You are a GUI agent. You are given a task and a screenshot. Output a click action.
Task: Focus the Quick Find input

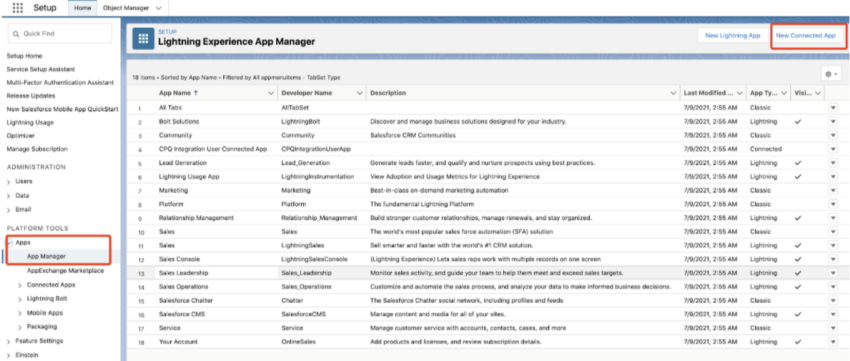pos(60,34)
